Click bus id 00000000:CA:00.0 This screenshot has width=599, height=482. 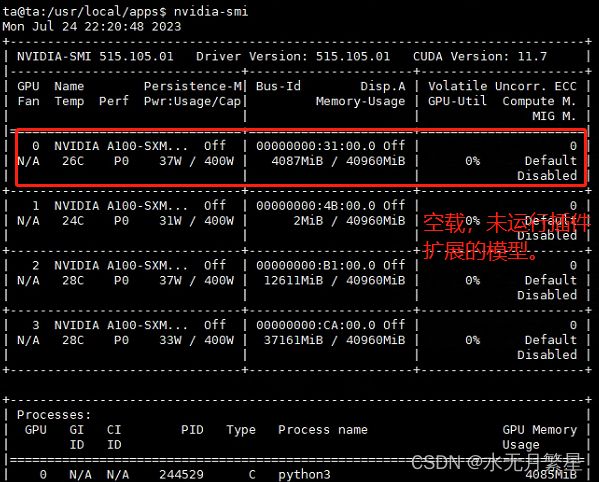coord(316,325)
